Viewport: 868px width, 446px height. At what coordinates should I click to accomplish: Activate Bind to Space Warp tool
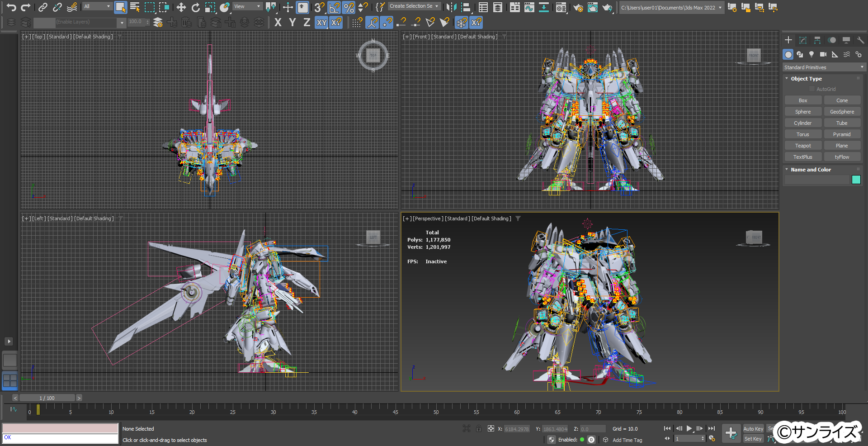click(72, 7)
